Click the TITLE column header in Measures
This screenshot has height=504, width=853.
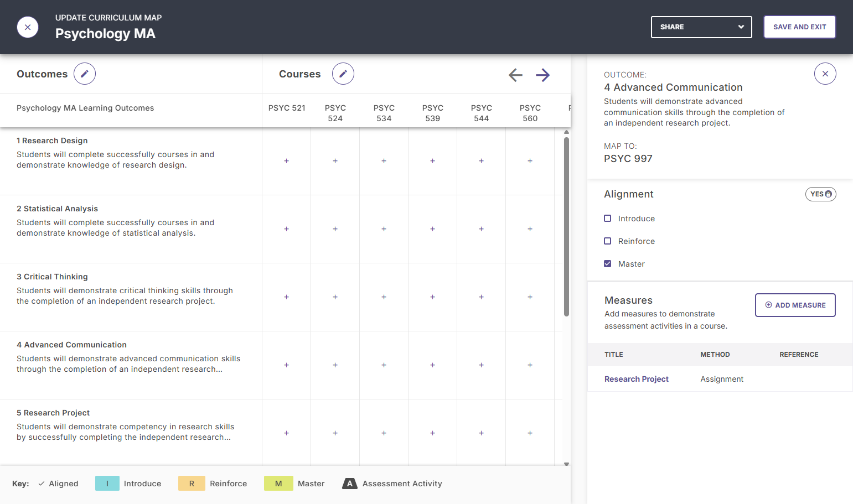click(614, 355)
